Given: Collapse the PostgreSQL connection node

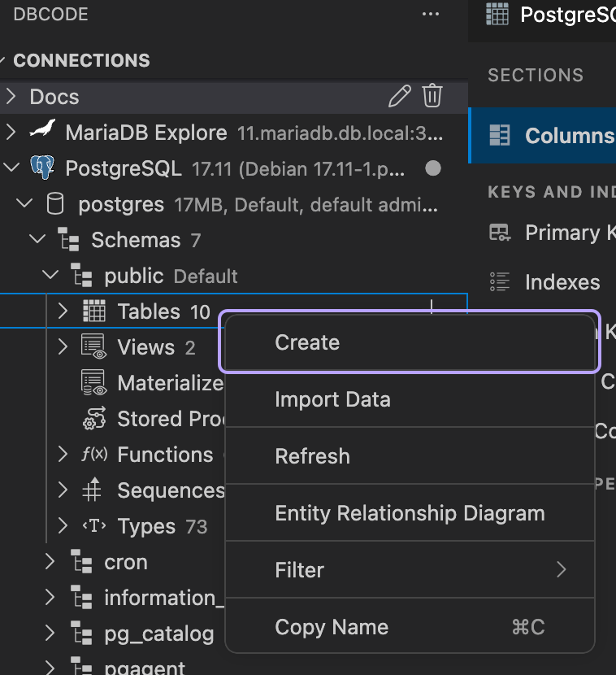Looking at the screenshot, I should [x=11, y=167].
